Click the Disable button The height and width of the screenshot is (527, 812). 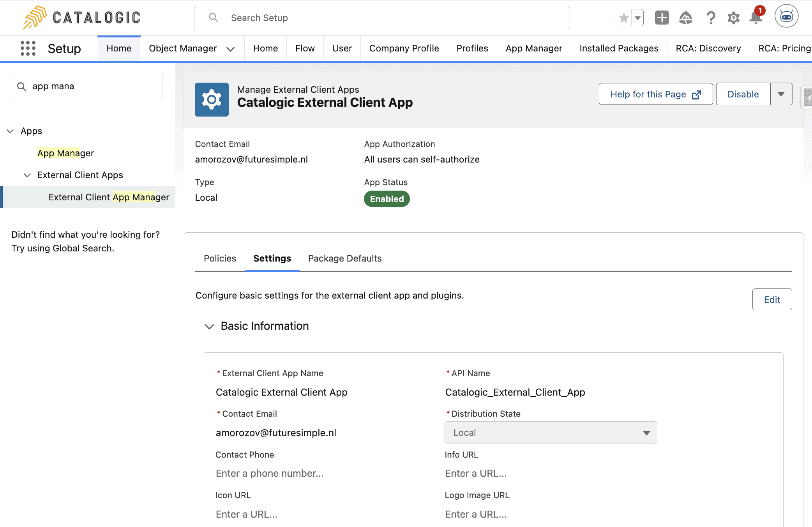click(x=743, y=94)
